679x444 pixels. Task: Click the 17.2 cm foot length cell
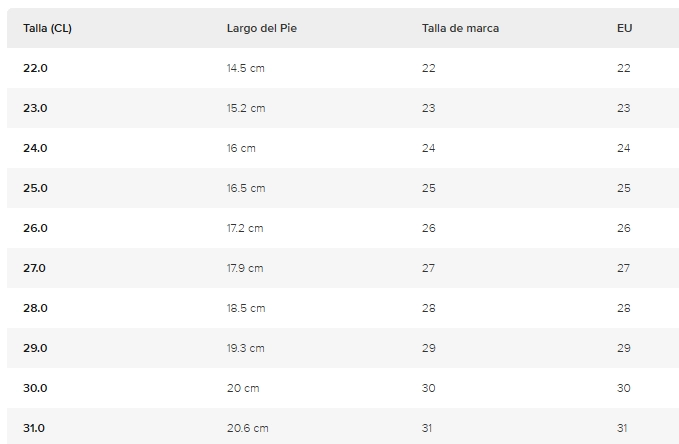point(245,228)
